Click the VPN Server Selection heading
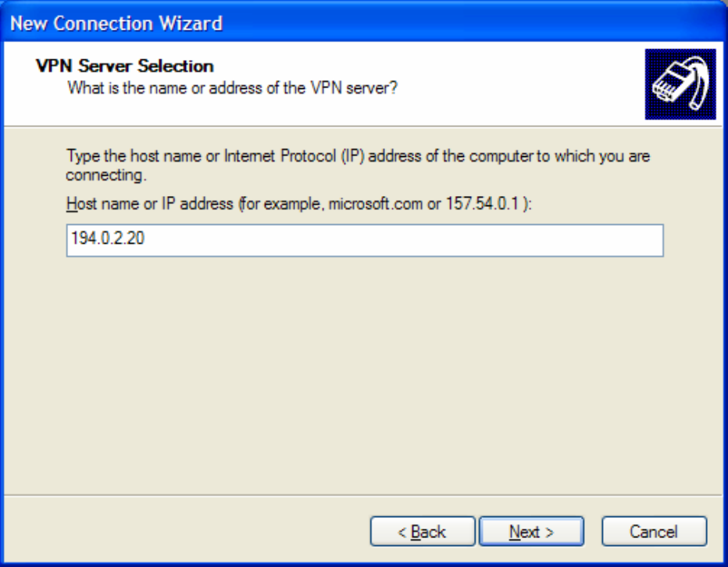Screen dimensions: 728x567 (x=125, y=66)
